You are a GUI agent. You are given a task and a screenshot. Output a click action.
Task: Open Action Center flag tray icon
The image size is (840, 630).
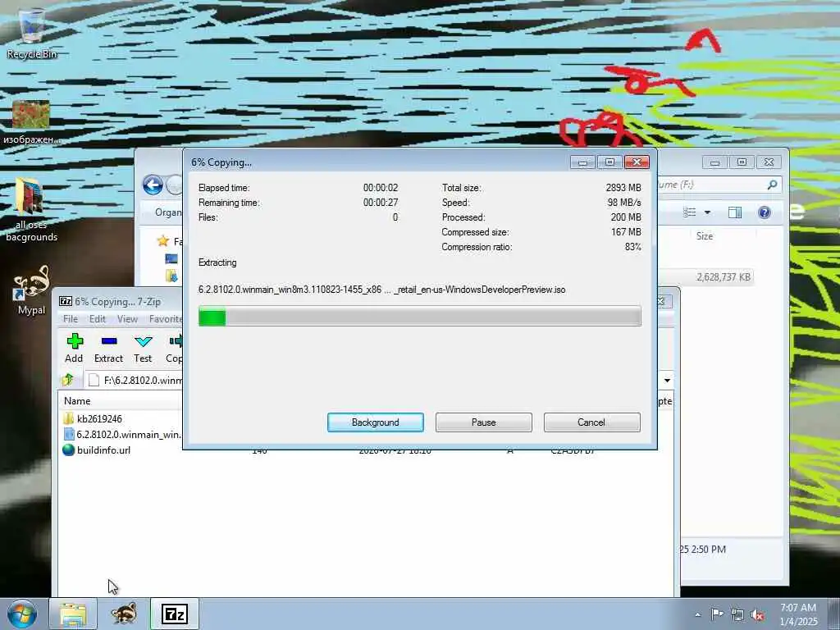[717, 614]
